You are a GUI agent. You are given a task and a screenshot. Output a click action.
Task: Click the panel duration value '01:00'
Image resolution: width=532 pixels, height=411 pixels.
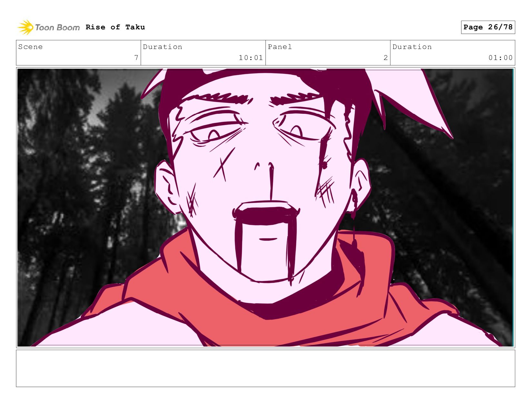click(x=500, y=58)
